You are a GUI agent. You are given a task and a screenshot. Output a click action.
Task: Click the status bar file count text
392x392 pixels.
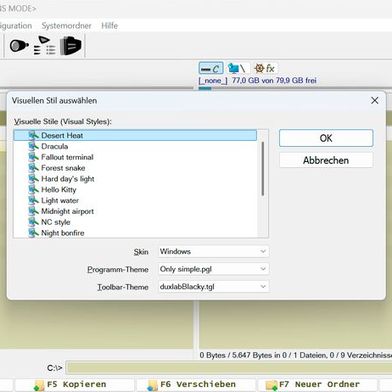click(x=296, y=355)
